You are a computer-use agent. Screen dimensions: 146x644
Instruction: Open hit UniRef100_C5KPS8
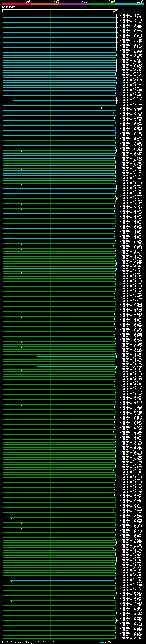pos(131,610)
